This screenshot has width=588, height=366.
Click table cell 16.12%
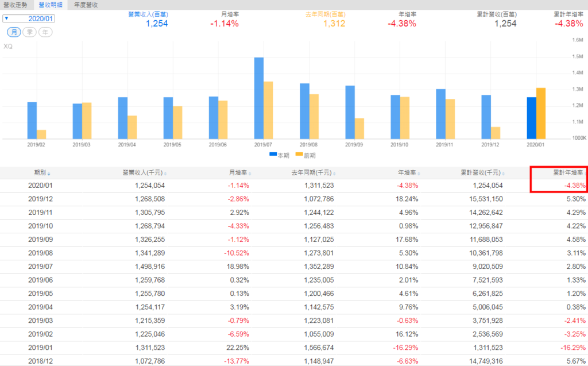[x=407, y=334]
